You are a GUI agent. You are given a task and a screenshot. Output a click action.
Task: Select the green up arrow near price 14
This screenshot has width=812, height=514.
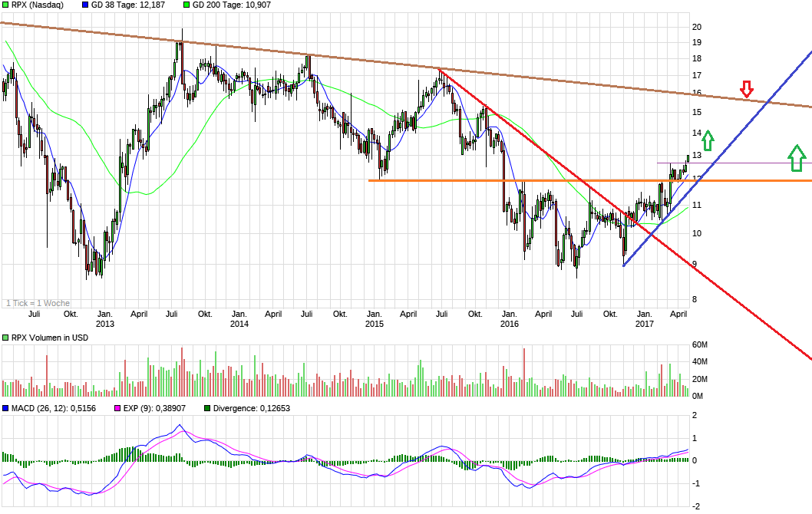coord(710,142)
